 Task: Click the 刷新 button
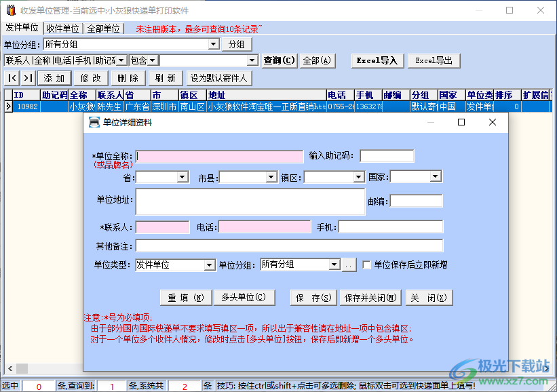(166, 78)
